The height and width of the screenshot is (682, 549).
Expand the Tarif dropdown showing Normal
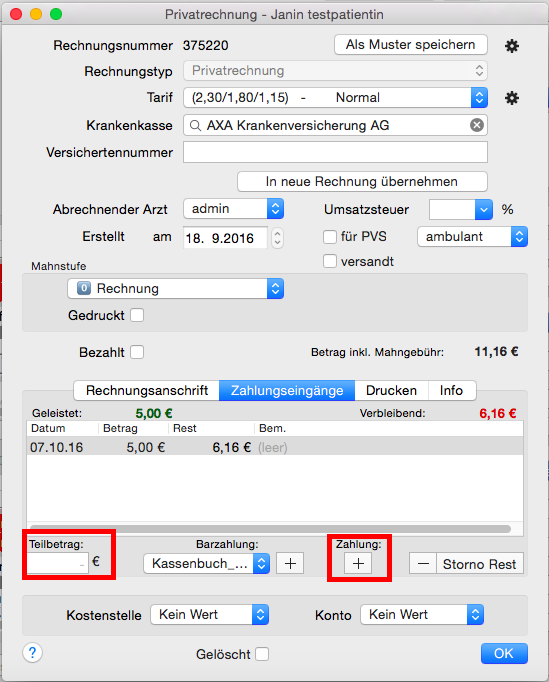(335, 97)
